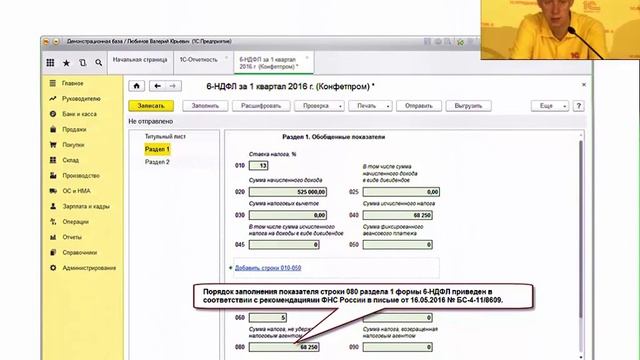Screen dimensions: 640x360
Task: Click field 045 tax on dividends
Action: point(284,244)
